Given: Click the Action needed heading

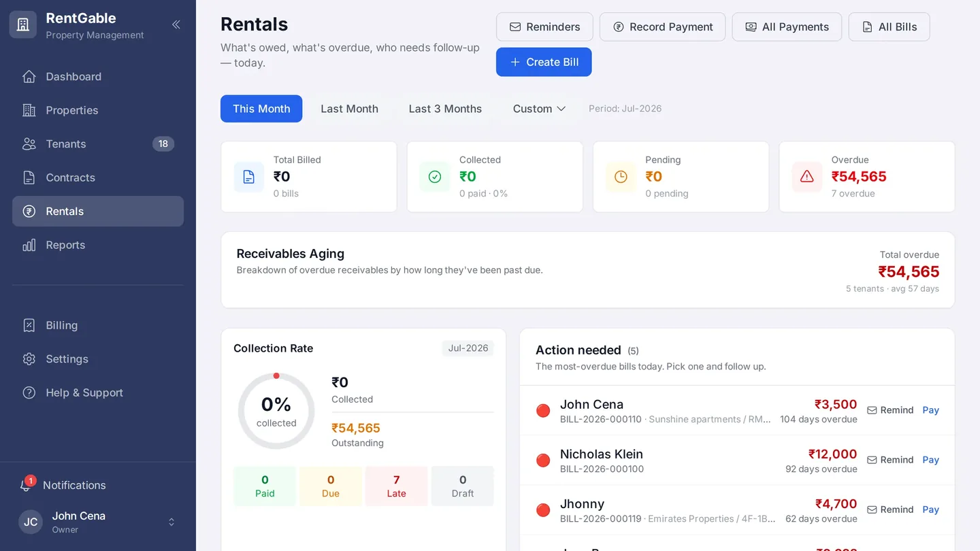Looking at the screenshot, I should tap(578, 350).
